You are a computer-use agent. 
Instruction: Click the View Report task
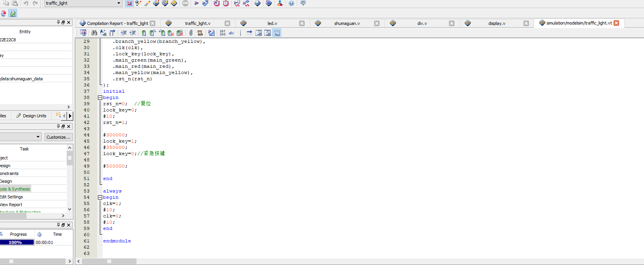tap(11, 205)
